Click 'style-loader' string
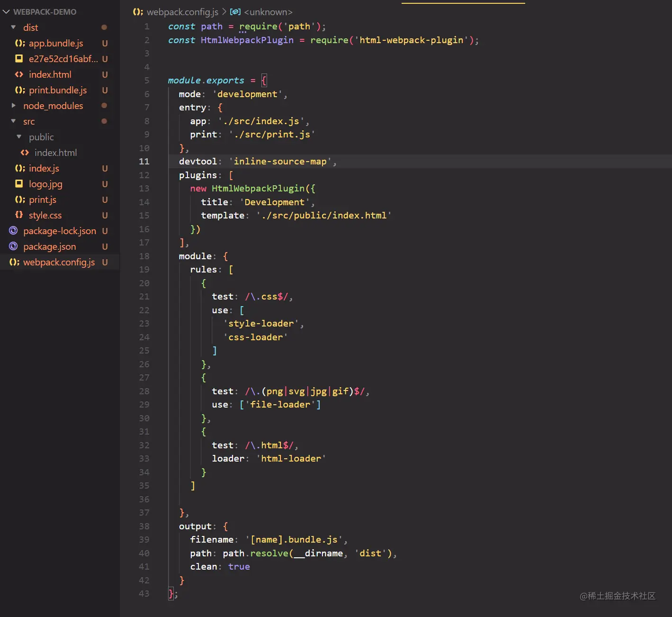This screenshot has width=672, height=617. 261,324
